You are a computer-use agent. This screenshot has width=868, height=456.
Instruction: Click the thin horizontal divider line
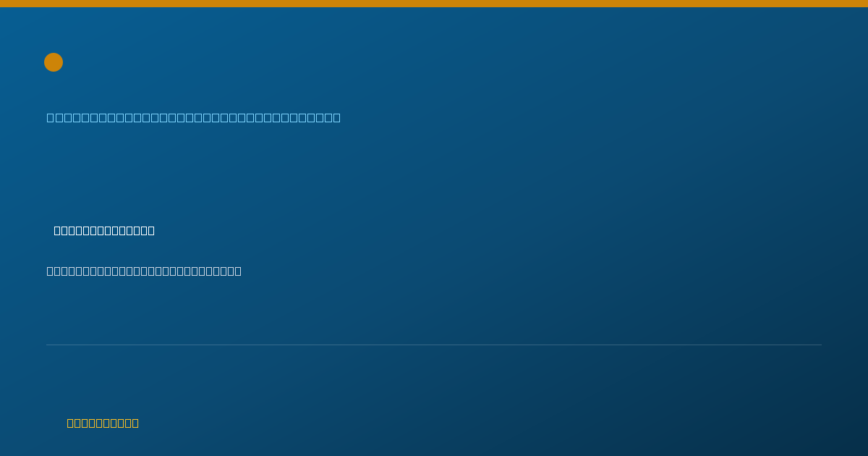(434, 345)
